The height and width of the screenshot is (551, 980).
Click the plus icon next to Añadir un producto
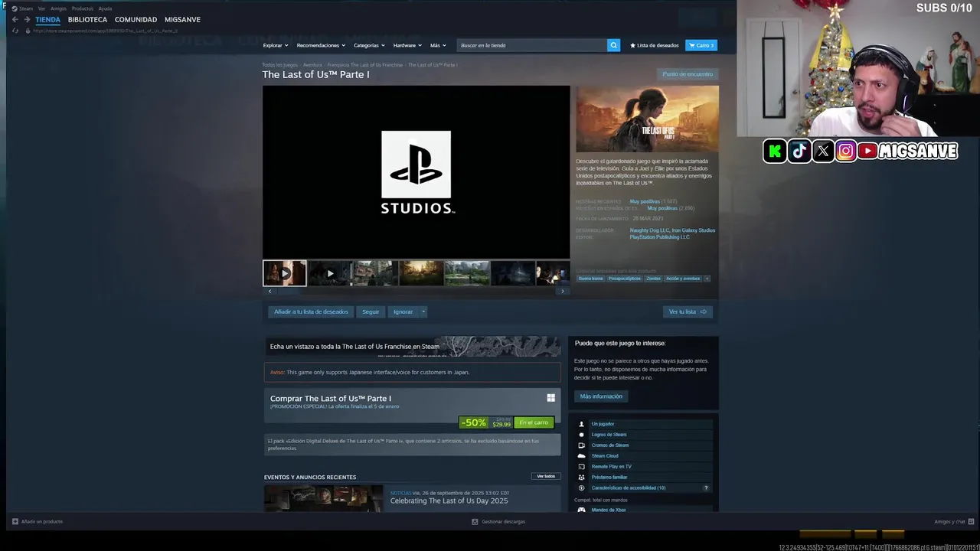[x=15, y=522]
